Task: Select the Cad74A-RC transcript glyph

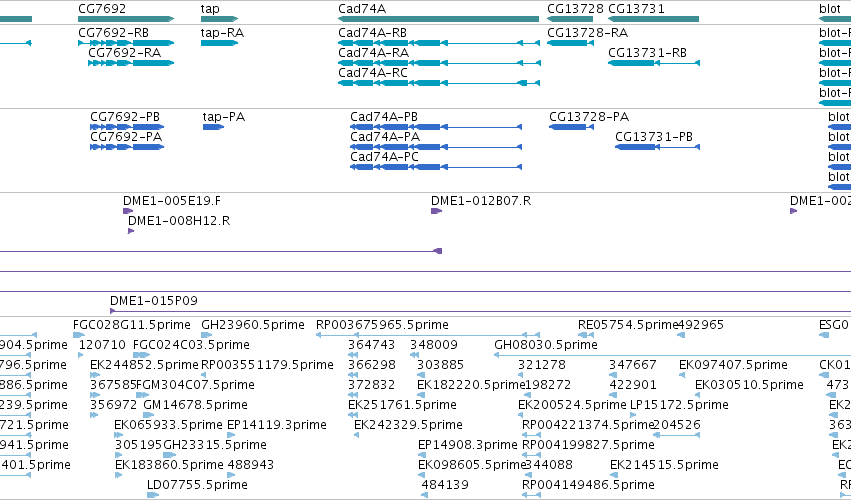Action: (x=439, y=83)
